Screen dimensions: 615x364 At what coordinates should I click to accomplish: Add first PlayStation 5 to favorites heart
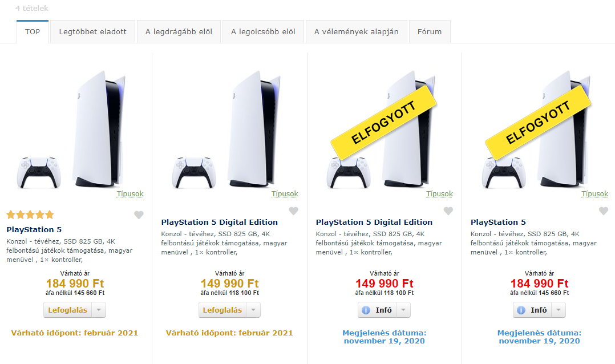point(139,215)
